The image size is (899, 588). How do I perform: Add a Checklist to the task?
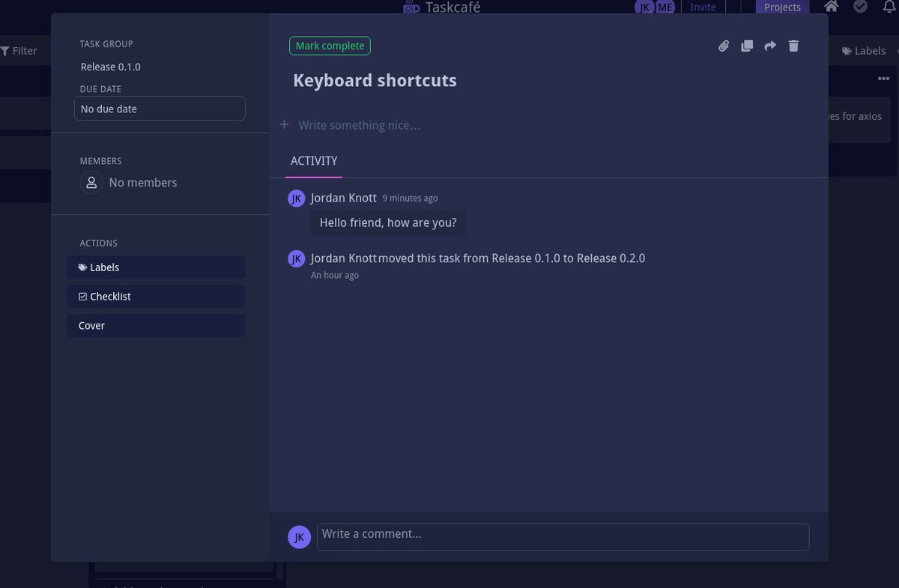[x=157, y=297]
